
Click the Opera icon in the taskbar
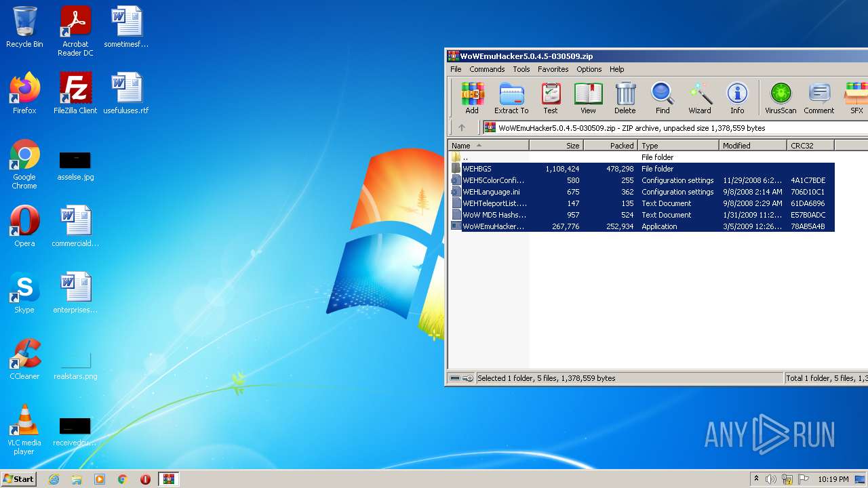(145, 479)
